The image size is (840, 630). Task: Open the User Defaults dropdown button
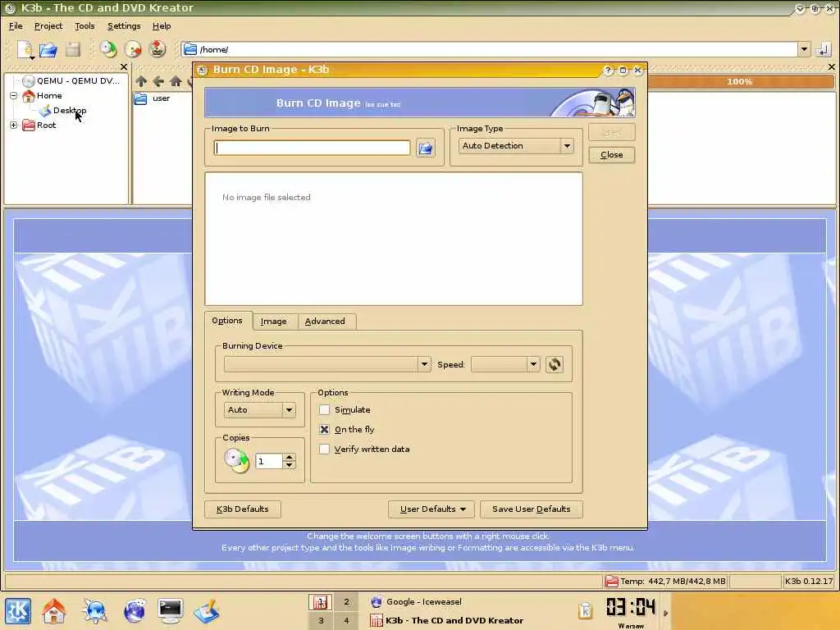[431, 509]
